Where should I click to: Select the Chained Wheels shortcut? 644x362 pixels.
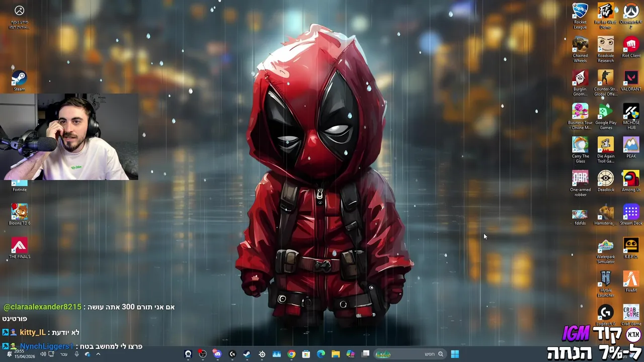click(x=580, y=49)
